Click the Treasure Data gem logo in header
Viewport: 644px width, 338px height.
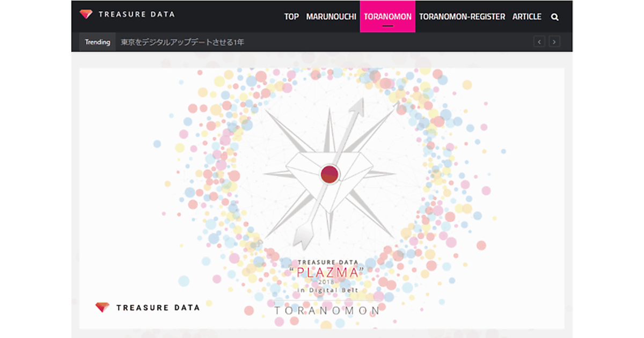pos(86,14)
